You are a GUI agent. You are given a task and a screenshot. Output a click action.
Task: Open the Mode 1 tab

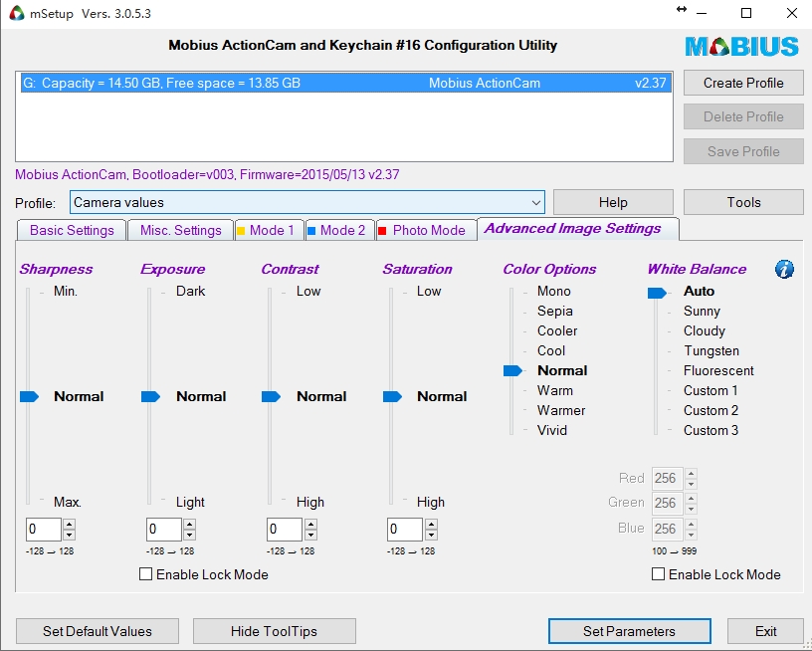269,231
